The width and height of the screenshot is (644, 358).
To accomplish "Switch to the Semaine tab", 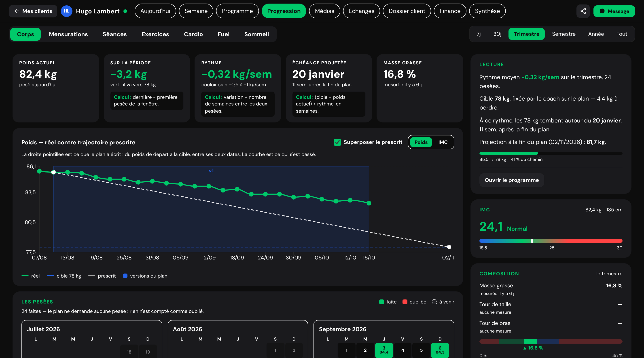I will click(x=196, y=11).
